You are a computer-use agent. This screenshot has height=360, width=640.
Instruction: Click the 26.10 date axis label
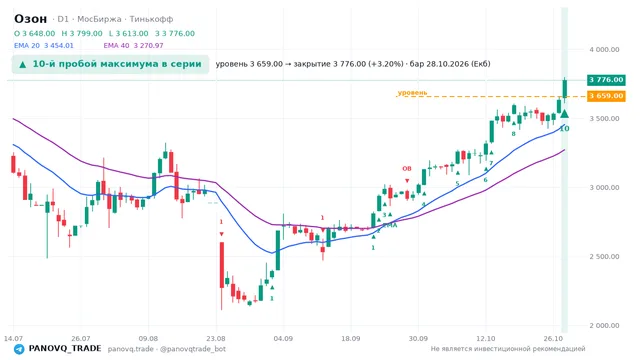pyautogui.click(x=553, y=338)
